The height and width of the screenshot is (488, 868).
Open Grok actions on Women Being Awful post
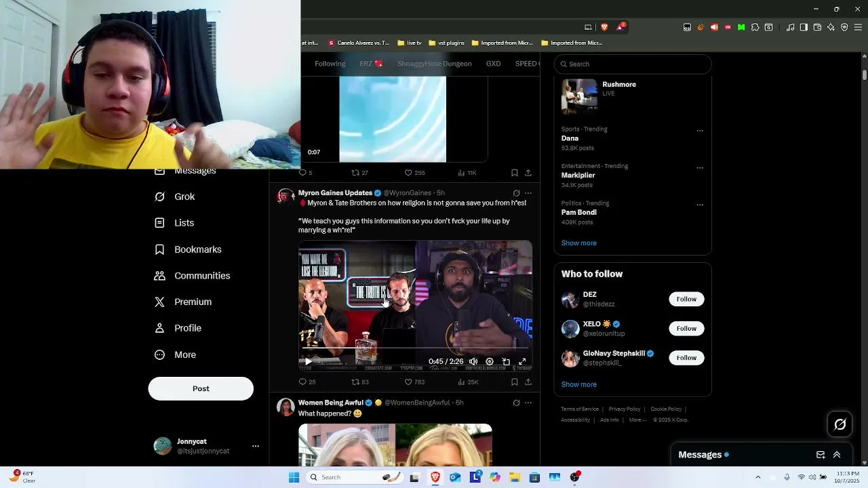516,403
